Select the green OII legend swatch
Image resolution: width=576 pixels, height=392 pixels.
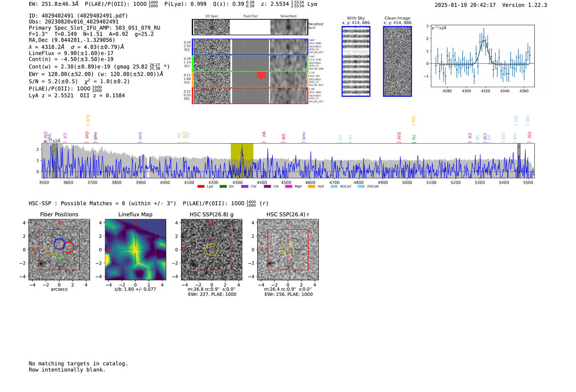click(223, 187)
